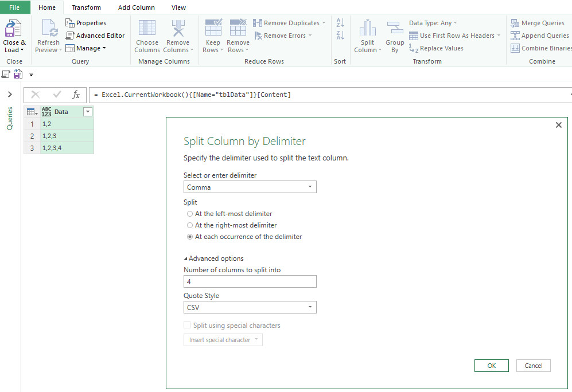Click the table icon in grid corner
Screen dimensions: 572x392
point(32,112)
